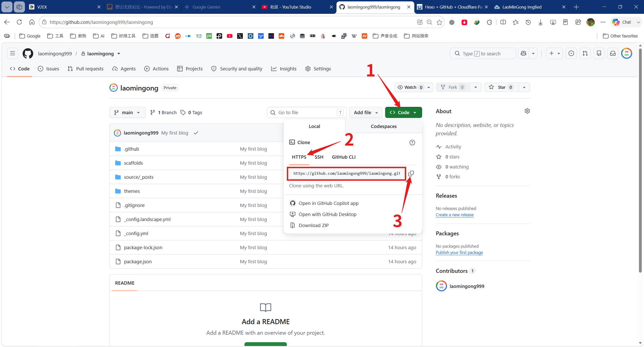Expand the Fork options arrow
This screenshot has width=644, height=347.
pos(475,87)
